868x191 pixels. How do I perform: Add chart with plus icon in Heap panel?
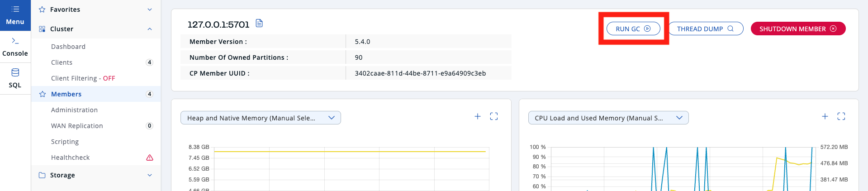(478, 117)
